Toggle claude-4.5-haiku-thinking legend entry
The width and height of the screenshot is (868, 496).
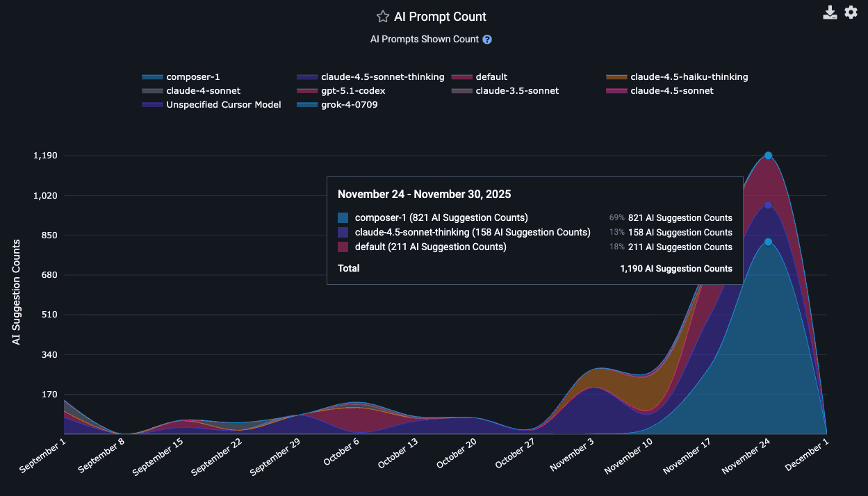point(689,77)
